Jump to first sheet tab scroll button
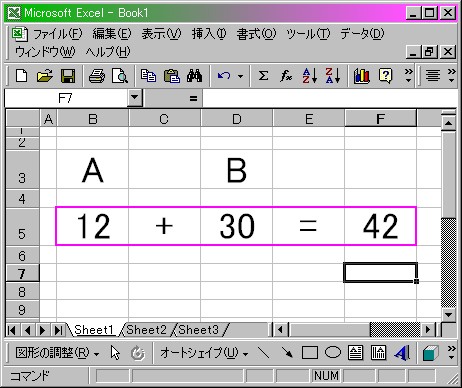The image size is (462, 388). (12, 330)
